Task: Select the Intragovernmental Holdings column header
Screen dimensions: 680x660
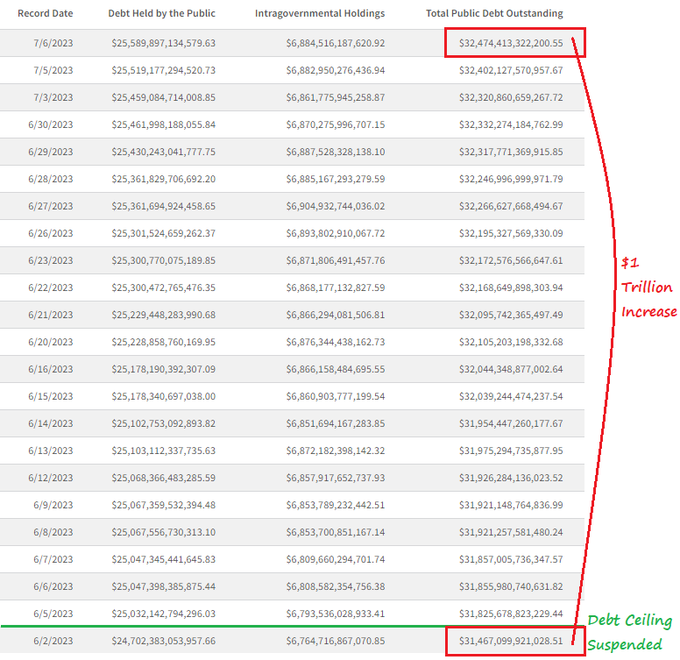Action: 320,14
